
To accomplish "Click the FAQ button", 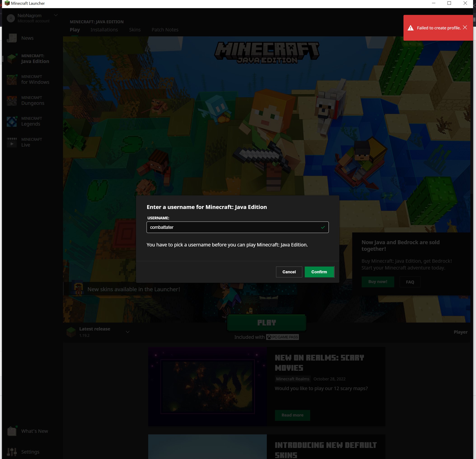I will [410, 282].
